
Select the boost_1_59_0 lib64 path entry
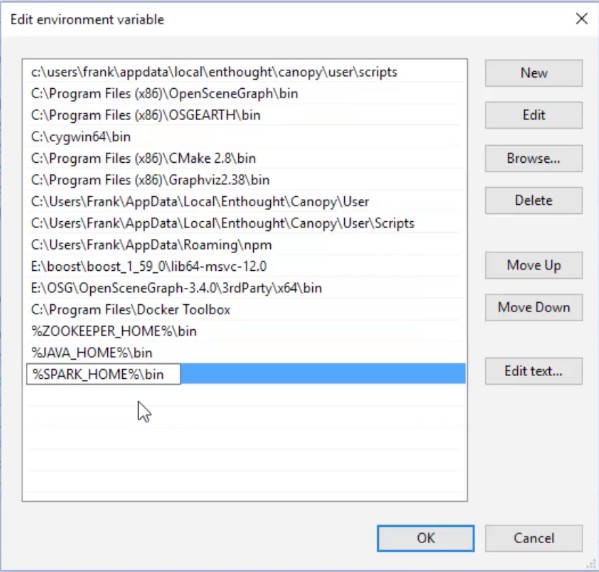pyautogui.click(x=244, y=266)
